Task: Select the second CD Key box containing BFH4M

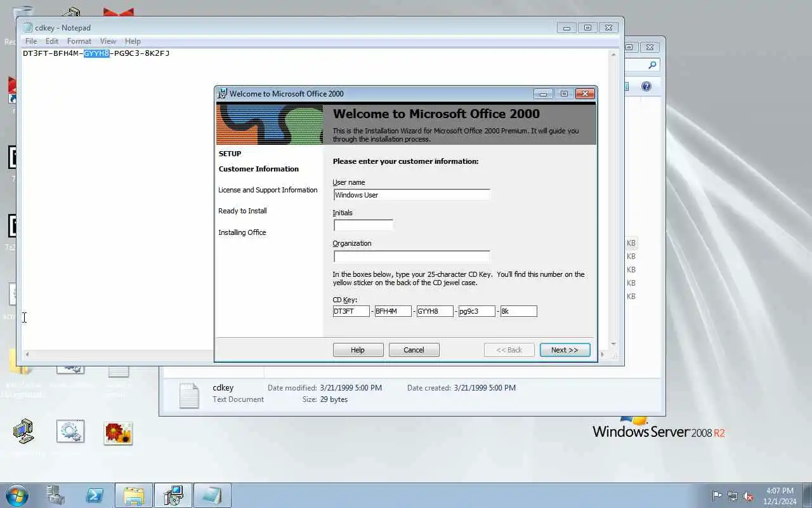Action: pos(393,311)
